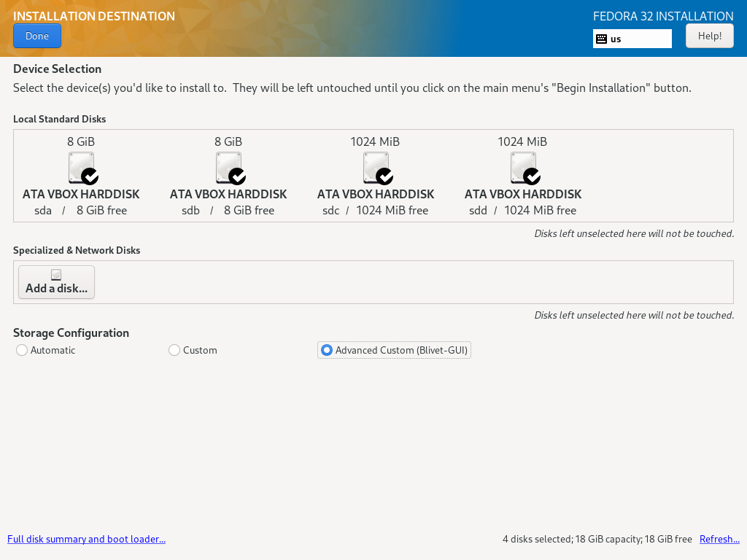Click the 4 disks selected status text

[597, 539]
